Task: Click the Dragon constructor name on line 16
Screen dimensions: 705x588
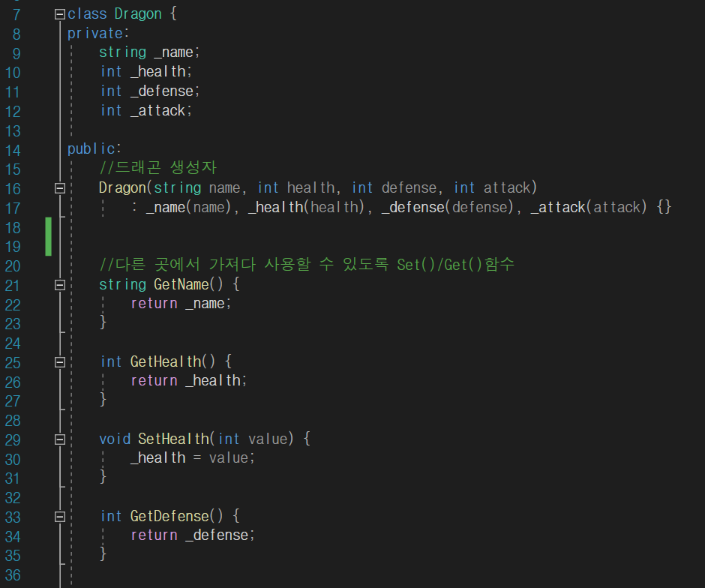Action: [122, 188]
